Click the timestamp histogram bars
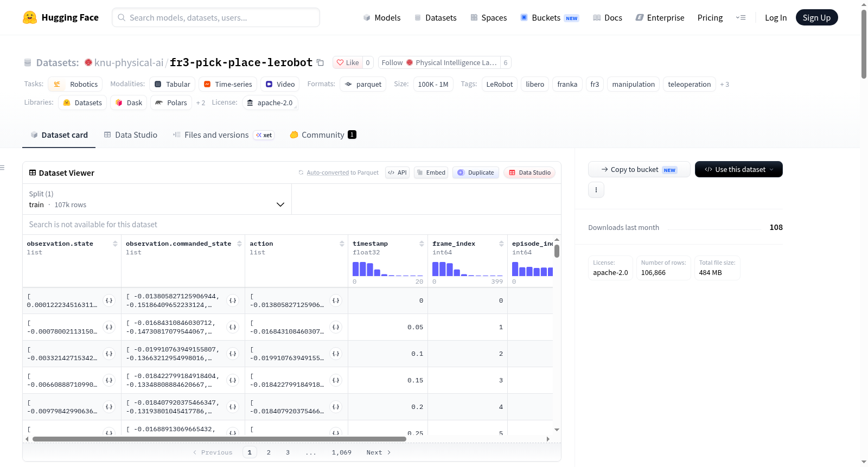Screen dimensions: 868x467 [x=388, y=269]
